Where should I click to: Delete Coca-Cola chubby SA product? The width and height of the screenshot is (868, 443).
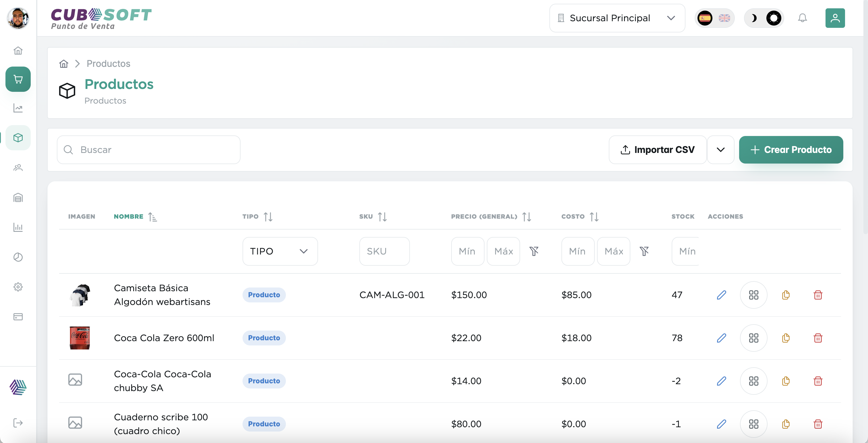click(x=818, y=381)
